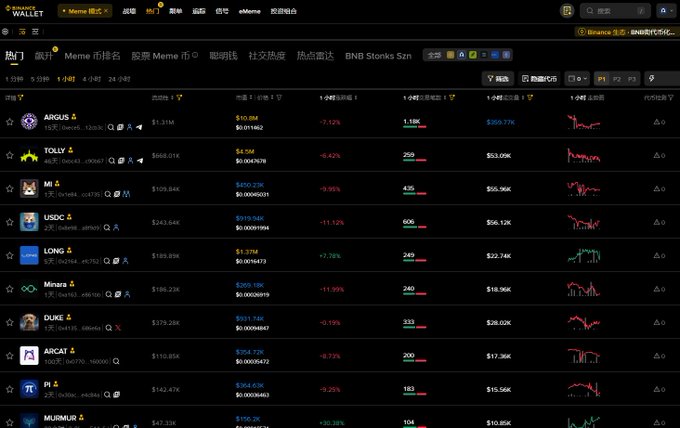
Task: Open the eMeme navigation tab
Action: [249, 11]
